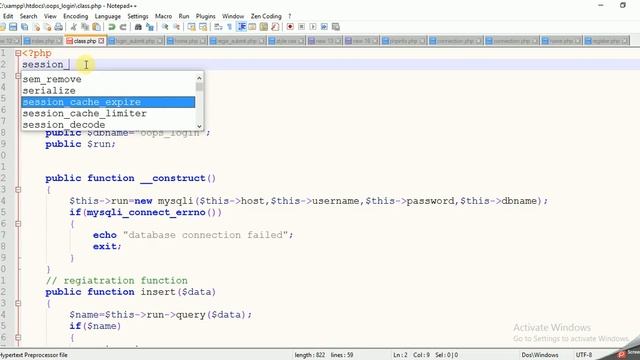Collapse the __construct function fold marker
Image resolution: width=640 pixels, height=360 pixels.
coord(18,189)
